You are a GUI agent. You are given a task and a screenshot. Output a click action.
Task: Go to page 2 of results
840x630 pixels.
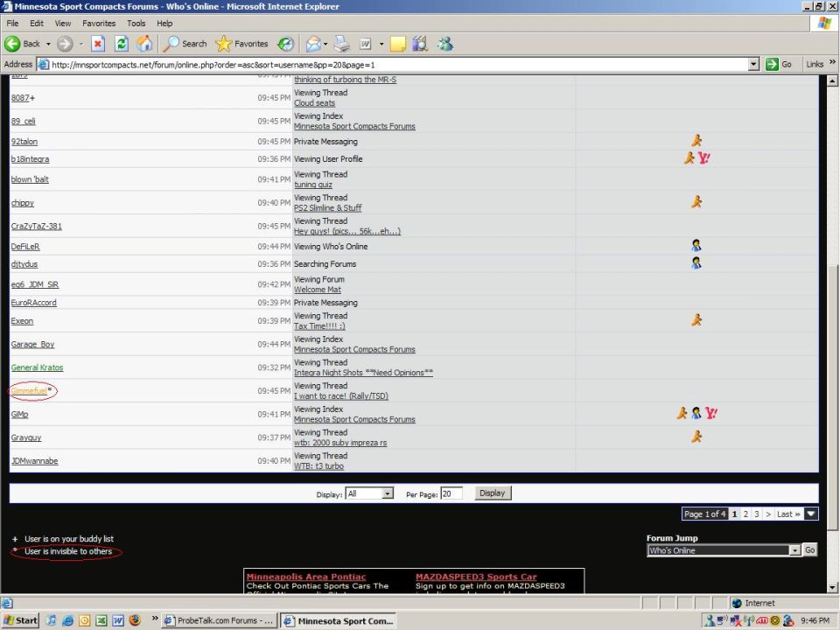pos(745,514)
